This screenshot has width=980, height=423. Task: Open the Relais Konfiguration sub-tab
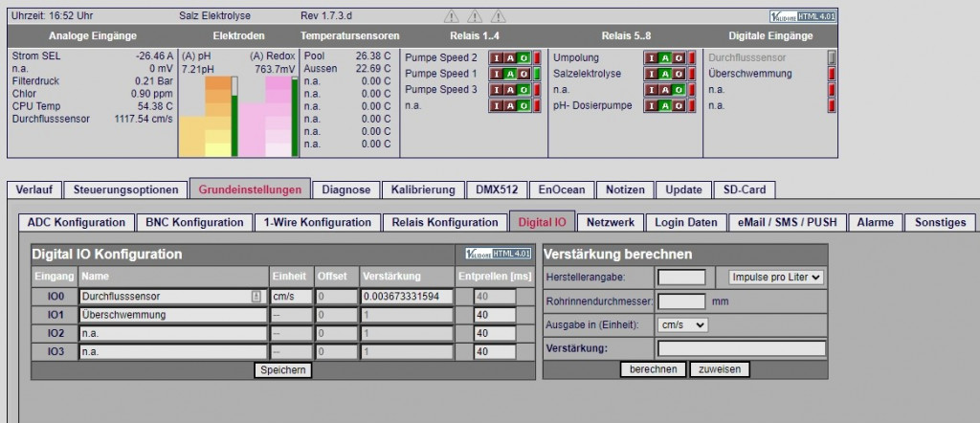(x=445, y=222)
